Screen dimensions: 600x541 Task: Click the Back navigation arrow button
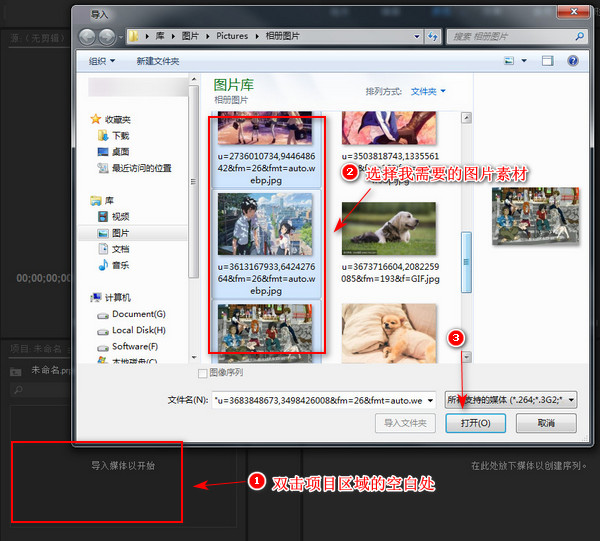point(87,37)
